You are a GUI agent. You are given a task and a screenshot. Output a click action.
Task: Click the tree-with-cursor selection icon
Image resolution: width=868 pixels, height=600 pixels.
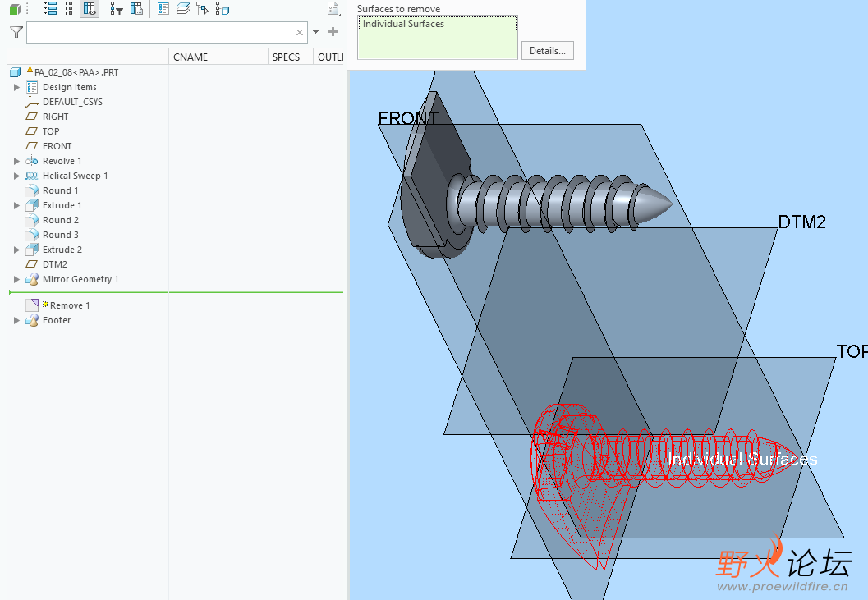(203, 8)
